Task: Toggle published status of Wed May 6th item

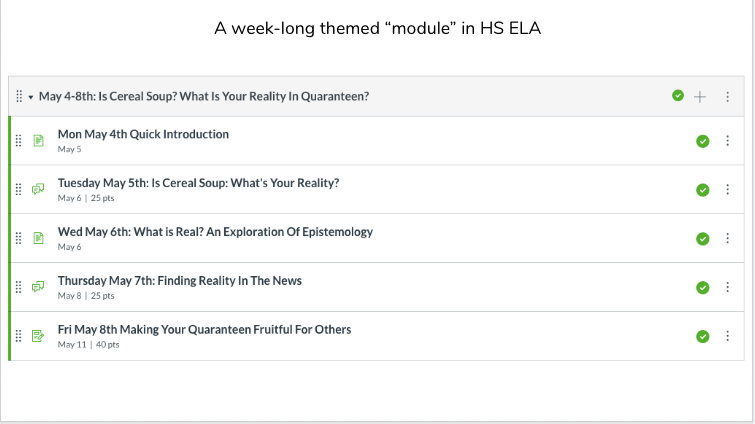Action: [702, 238]
